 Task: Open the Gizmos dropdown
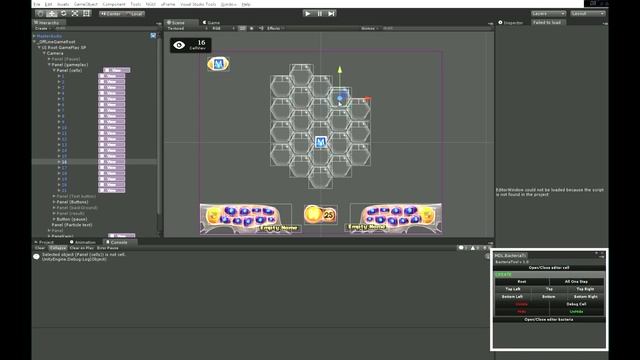coord(370,29)
